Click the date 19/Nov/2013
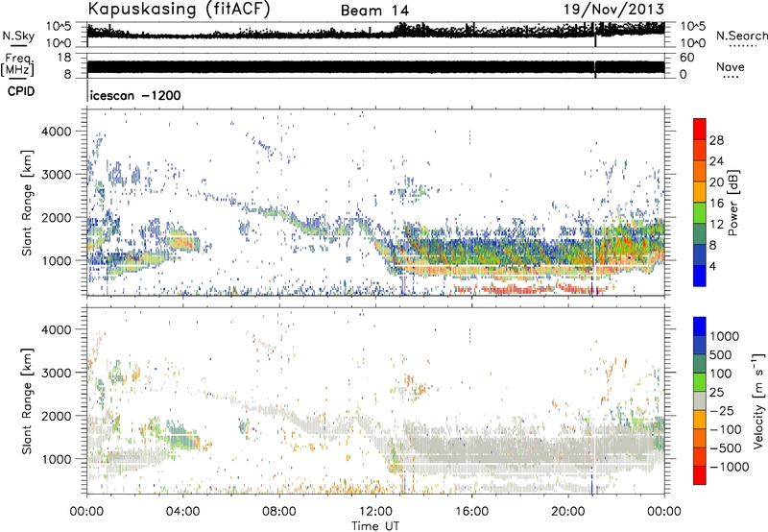 (x=614, y=9)
